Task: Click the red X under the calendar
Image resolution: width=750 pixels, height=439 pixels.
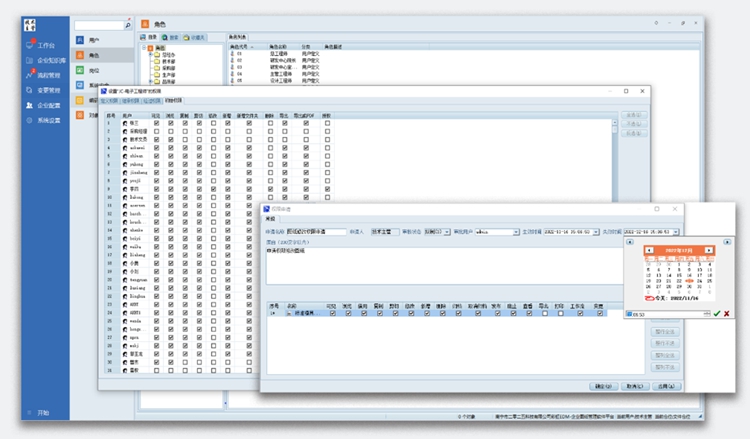Action: [727, 314]
